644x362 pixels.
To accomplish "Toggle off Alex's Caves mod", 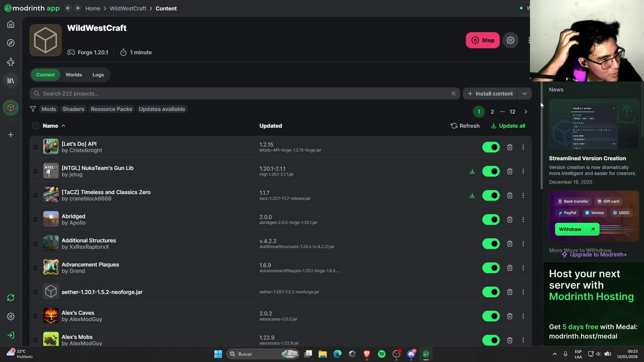I will coord(491,316).
